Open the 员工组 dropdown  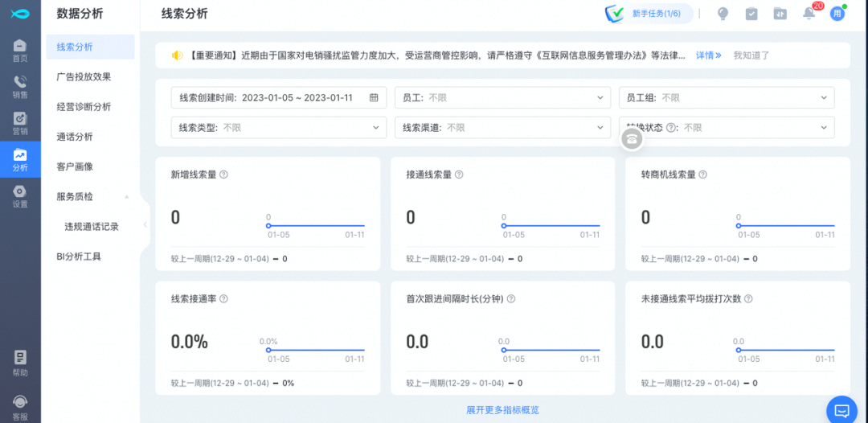(727, 97)
